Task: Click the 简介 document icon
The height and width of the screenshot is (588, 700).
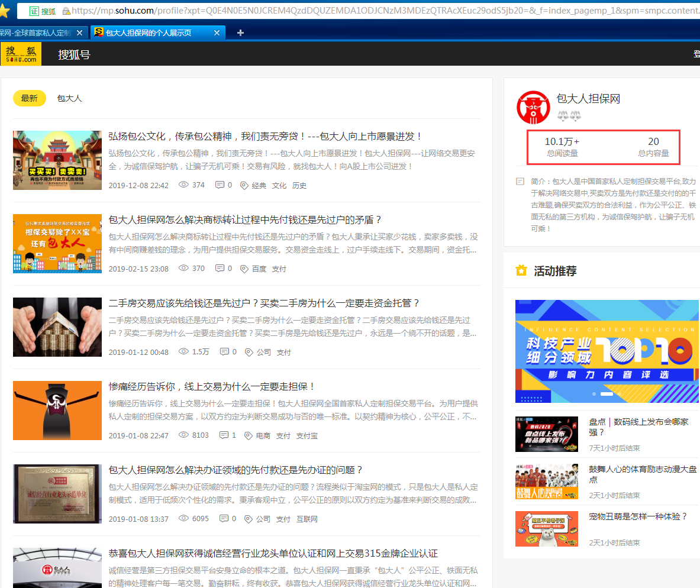Action: [520, 182]
